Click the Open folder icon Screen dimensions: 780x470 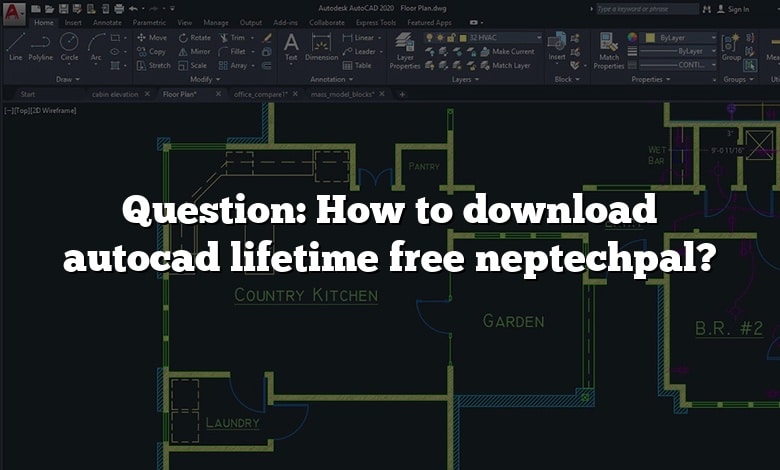click(49, 8)
